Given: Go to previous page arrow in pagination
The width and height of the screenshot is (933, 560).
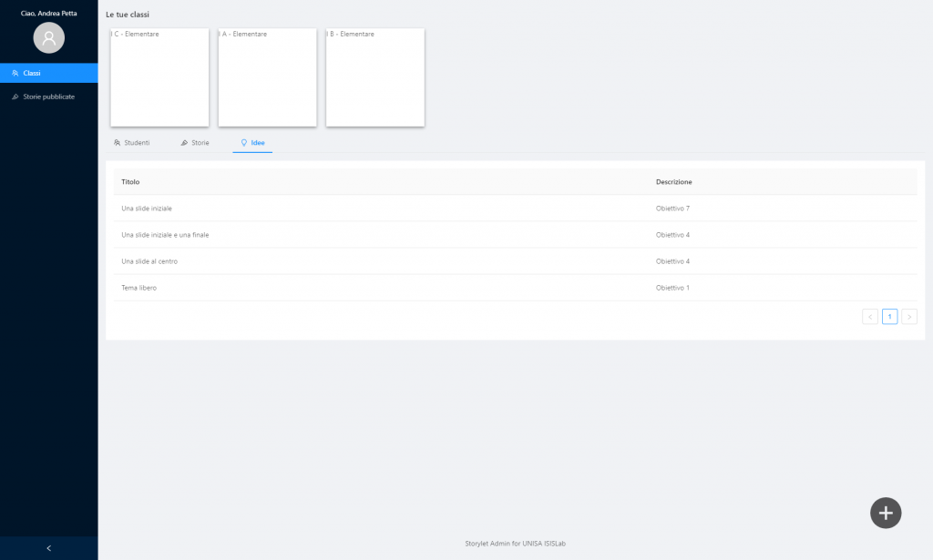Looking at the screenshot, I should point(870,317).
